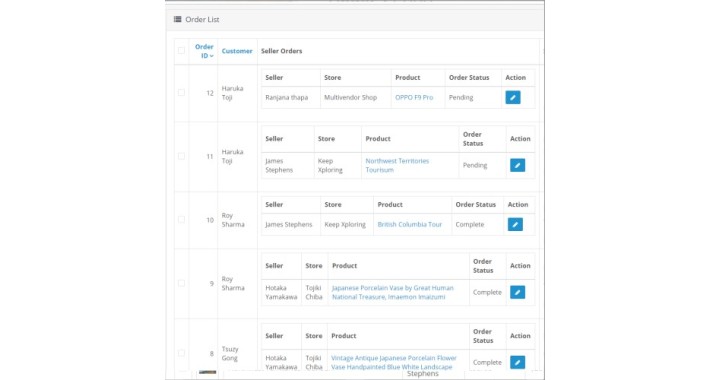Click the Complete status for order 9
This screenshot has height=380, width=710.
(x=487, y=292)
